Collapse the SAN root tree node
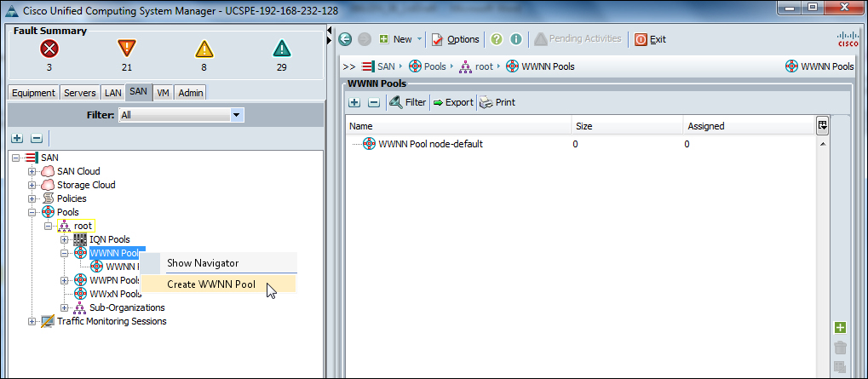The height and width of the screenshot is (379, 868). 15,158
